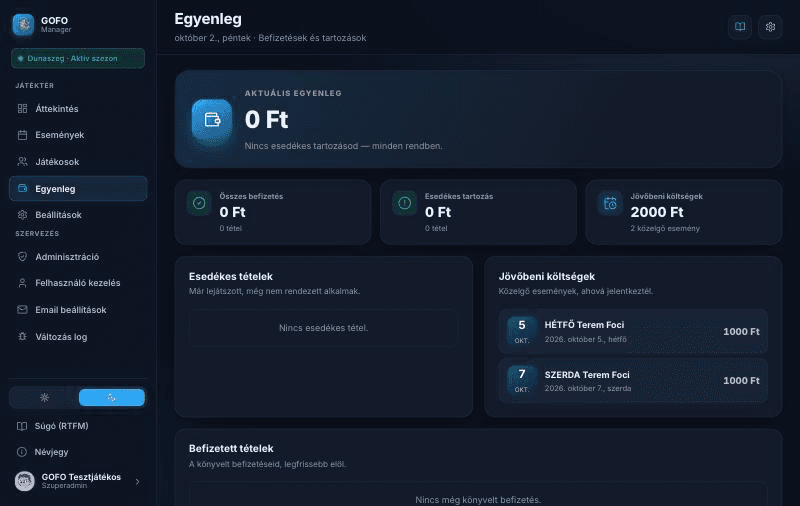Open Email beállítások page
The width and height of the screenshot is (800, 506).
click(78, 310)
